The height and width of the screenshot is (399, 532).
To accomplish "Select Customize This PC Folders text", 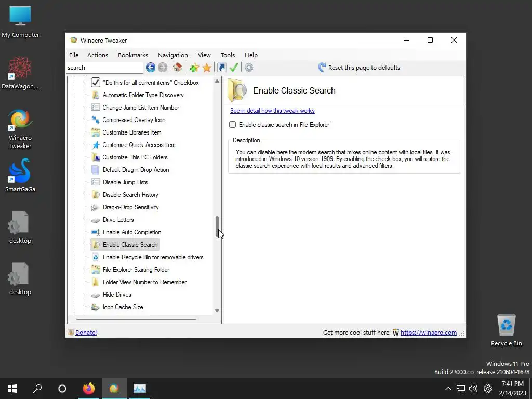I will pos(135,157).
